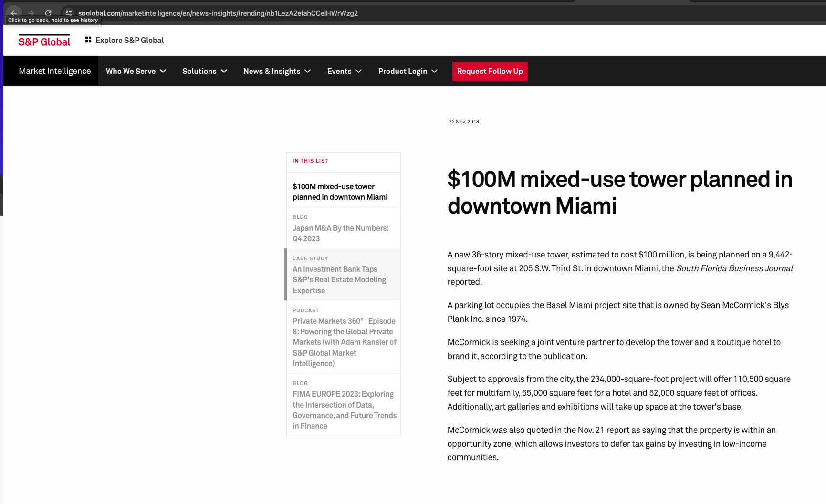Click paragraph about opportunity zone tax gains
The height and width of the screenshot is (504, 826).
[x=612, y=443]
